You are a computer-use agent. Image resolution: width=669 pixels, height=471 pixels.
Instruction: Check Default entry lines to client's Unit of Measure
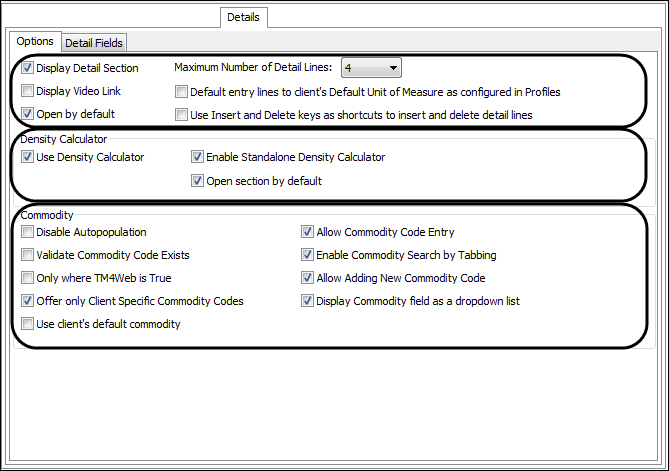tap(181, 92)
